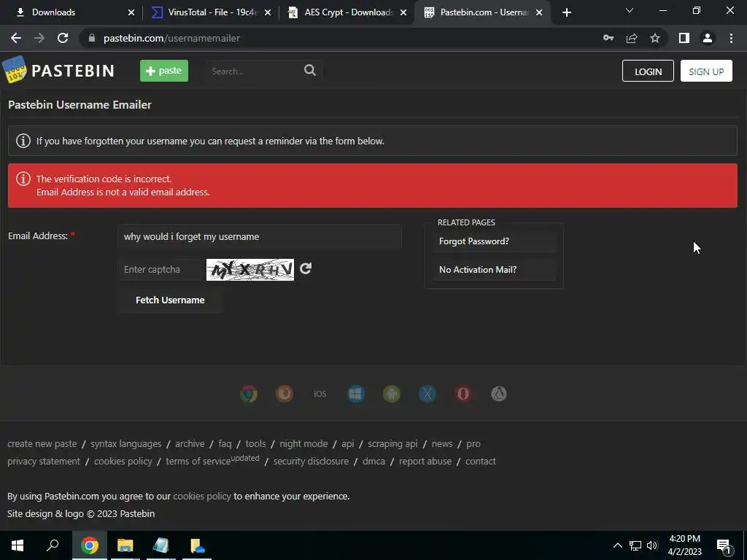
Task: Click the Enter captcha field
Action: [x=160, y=270]
